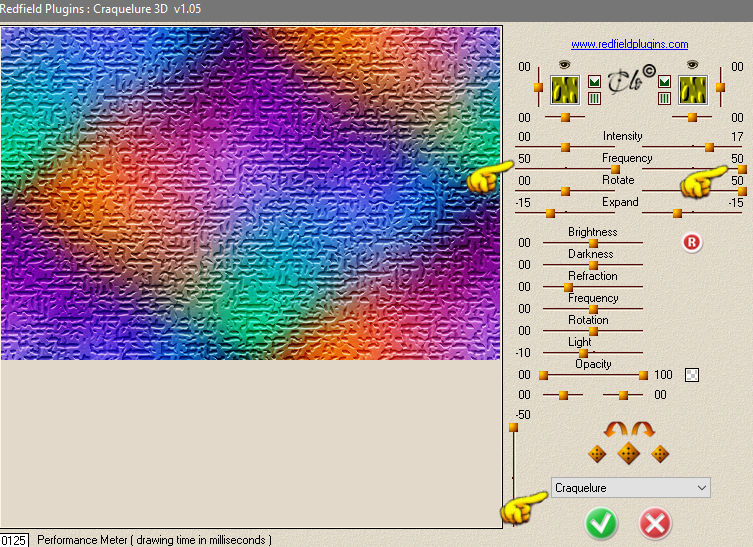
Task: Click the left yellow texture thumbnail
Action: point(565,90)
